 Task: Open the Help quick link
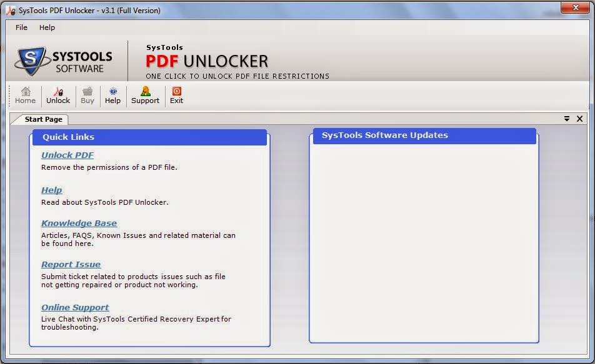click(x=52, y=190)
